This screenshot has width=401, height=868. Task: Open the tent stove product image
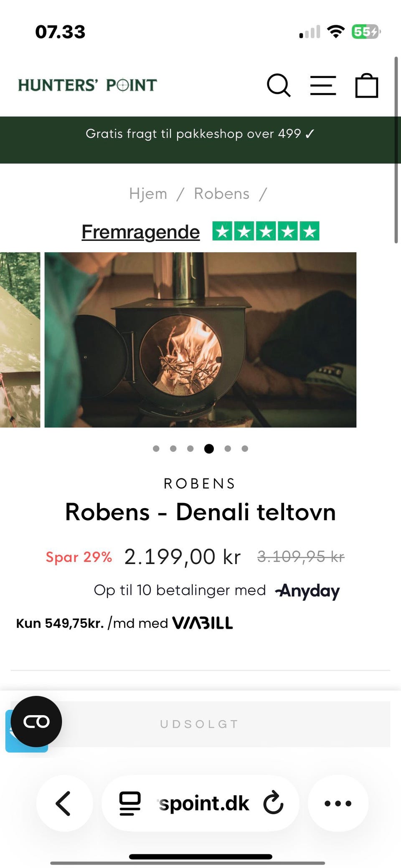200,340
